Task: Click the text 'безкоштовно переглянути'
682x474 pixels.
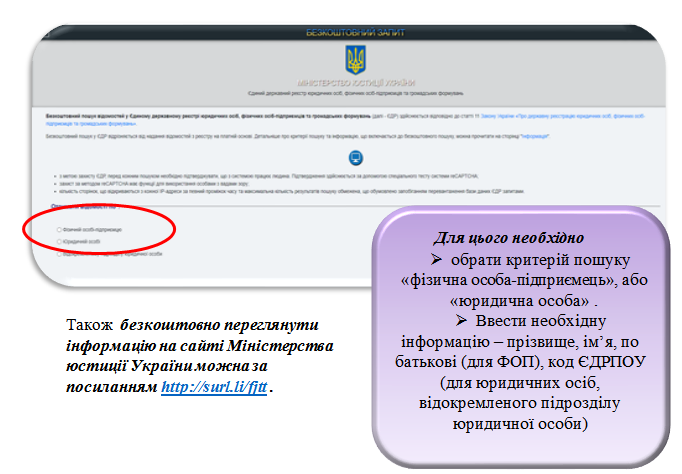Action: 219,324
